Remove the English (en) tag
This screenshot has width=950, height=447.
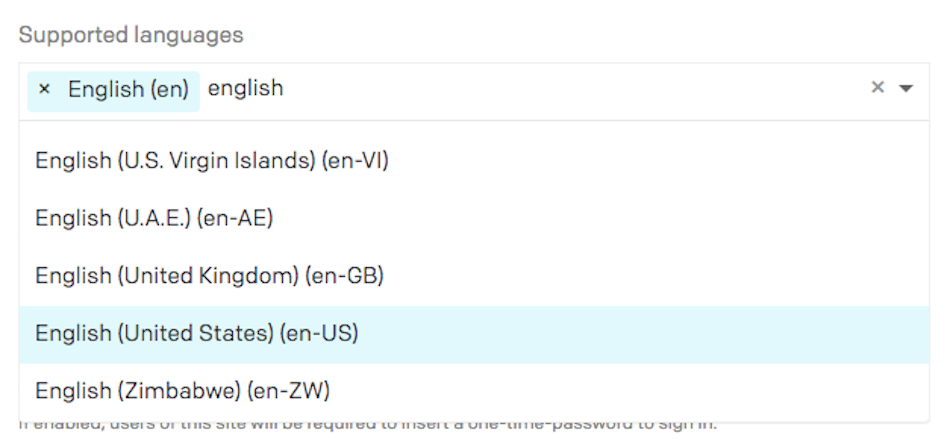44,90
